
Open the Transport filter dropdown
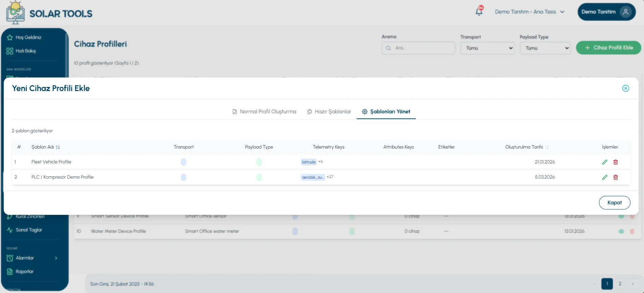[x=487, y=48]
